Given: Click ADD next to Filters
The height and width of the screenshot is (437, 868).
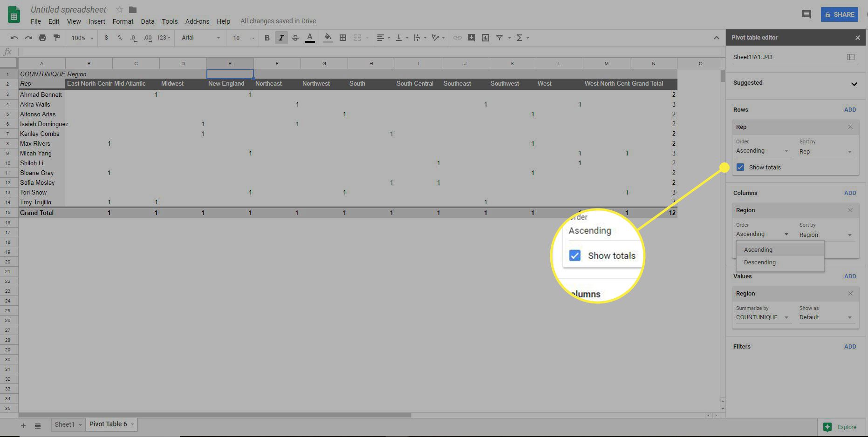Looking at the screenshot, I should [850, 347].
